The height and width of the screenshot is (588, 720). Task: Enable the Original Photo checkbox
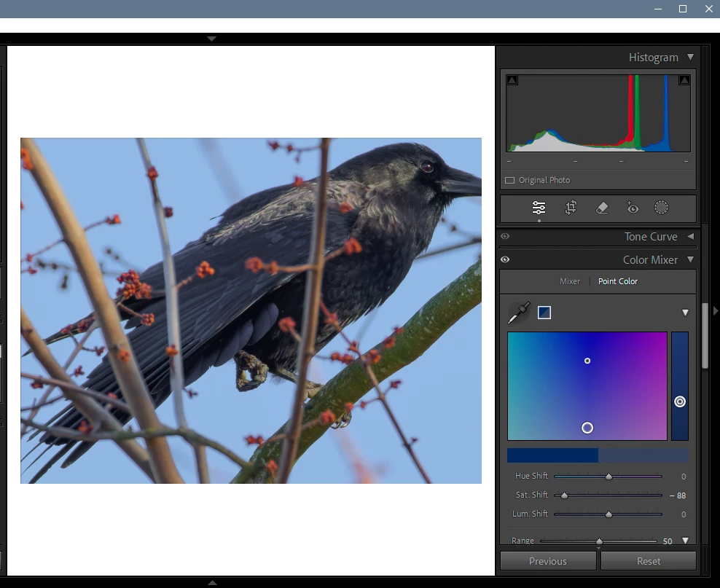coord(509,181)
